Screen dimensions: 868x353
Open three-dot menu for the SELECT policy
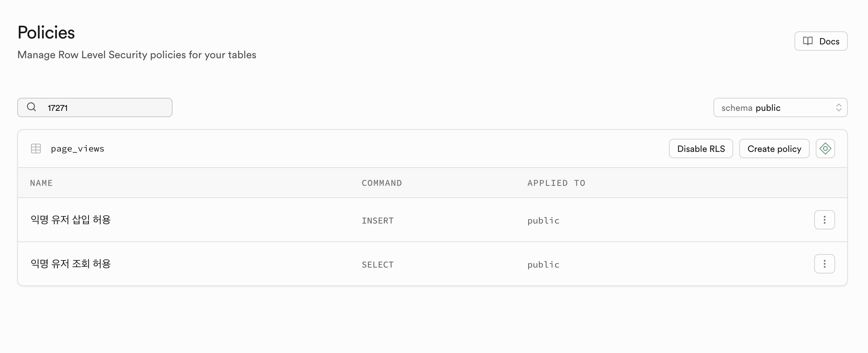(x=824, y=264)
